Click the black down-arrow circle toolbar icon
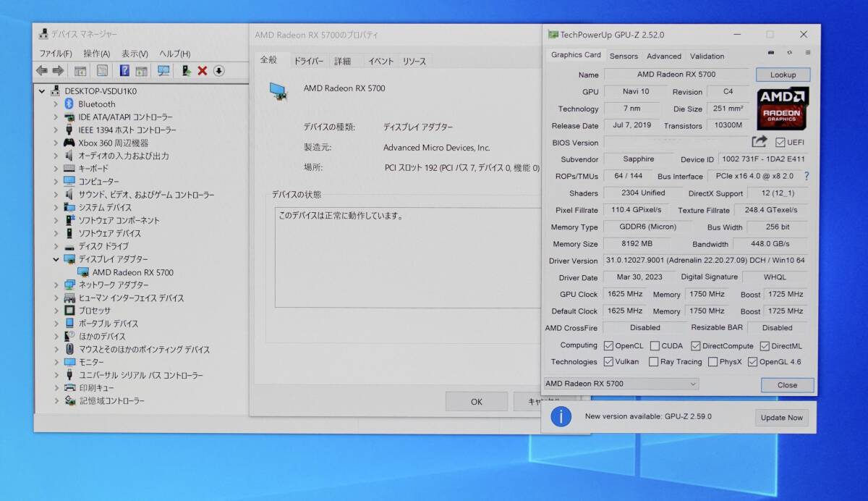The height and width of the screenshot is (501, 868). coord(219,70)
